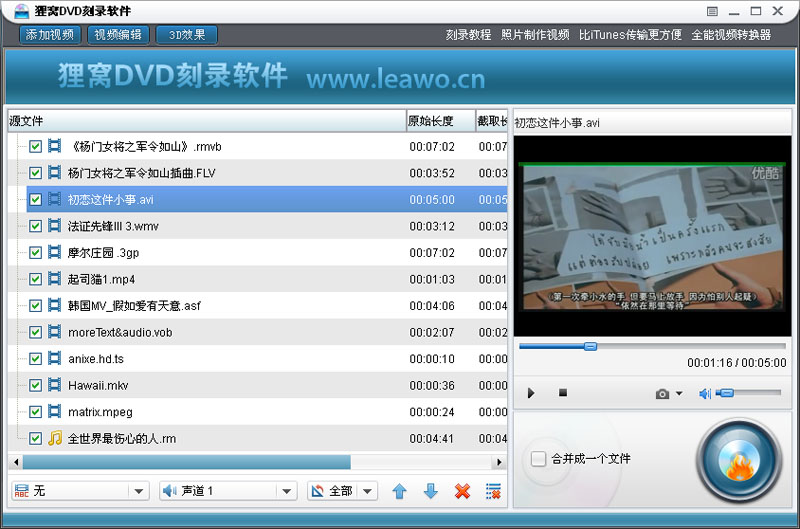800x529 pixels.
Task: Open the 声道 1 audio track dropdown
Action: point(228,491)
